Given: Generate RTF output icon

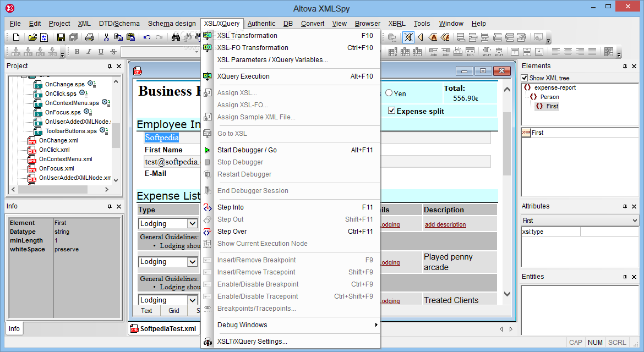Looking at the screenshot, I should click(28, 51).
